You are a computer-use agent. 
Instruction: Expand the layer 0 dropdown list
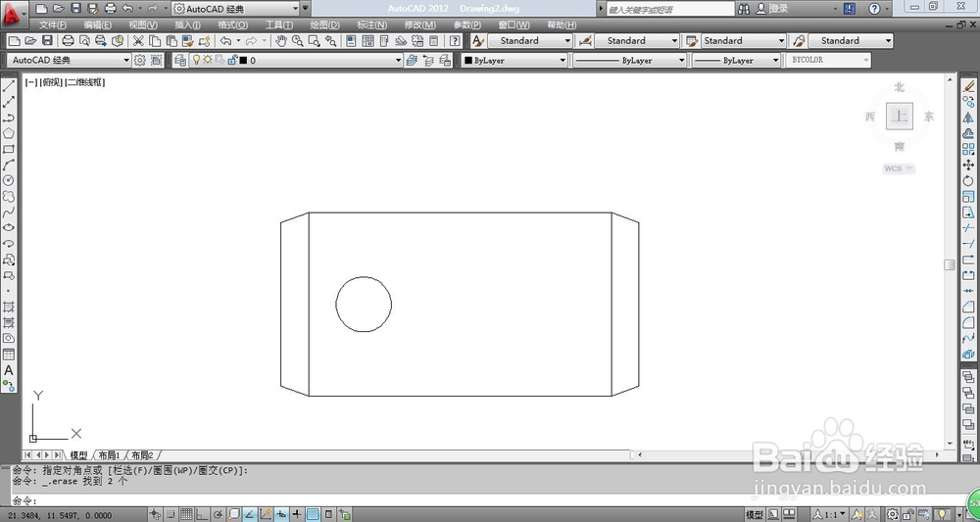pos(398,60)
